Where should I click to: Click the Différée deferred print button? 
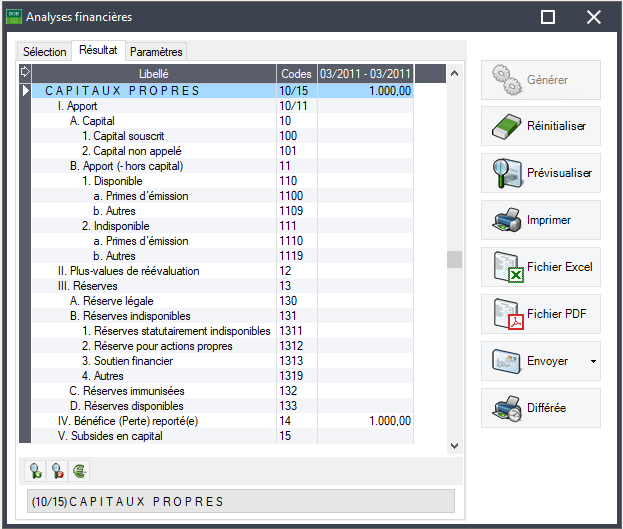click(x=540, y=409)
